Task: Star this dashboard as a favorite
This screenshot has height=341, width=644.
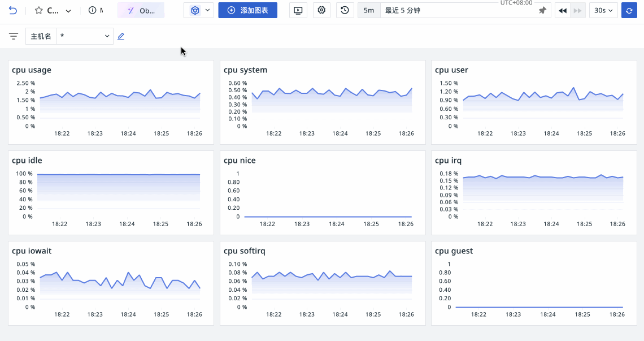Action: pyautogui.click(x=38, y=10)
